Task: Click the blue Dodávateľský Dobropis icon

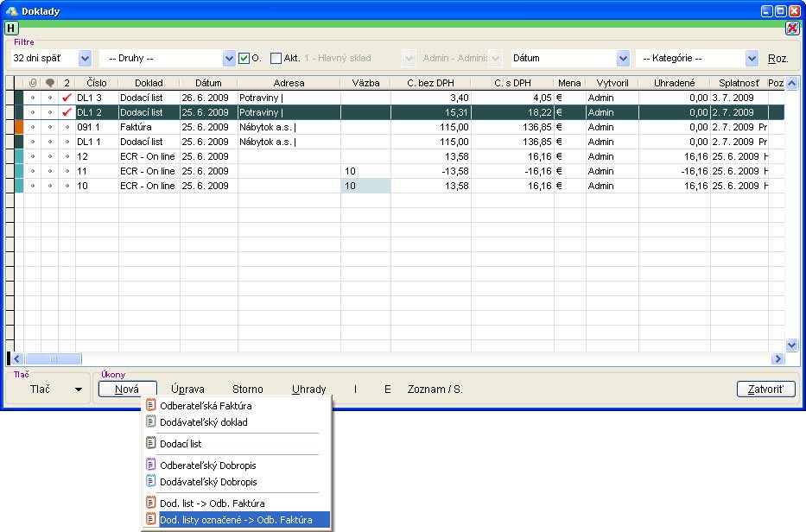Action: click(x=151, y=482)
